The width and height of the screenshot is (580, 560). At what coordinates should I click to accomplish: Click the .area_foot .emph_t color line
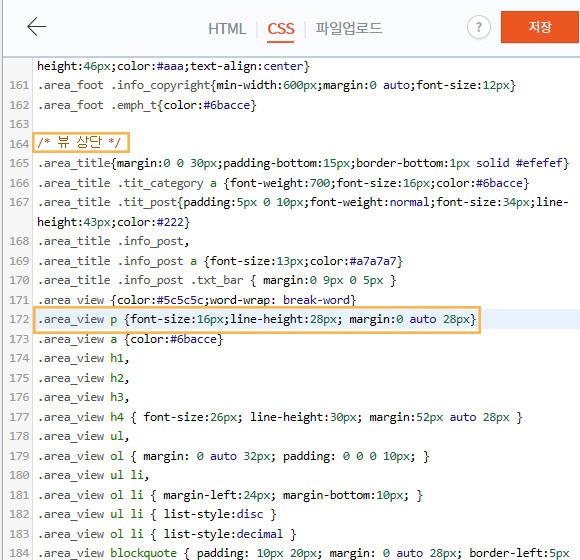(x=147, y=105)
